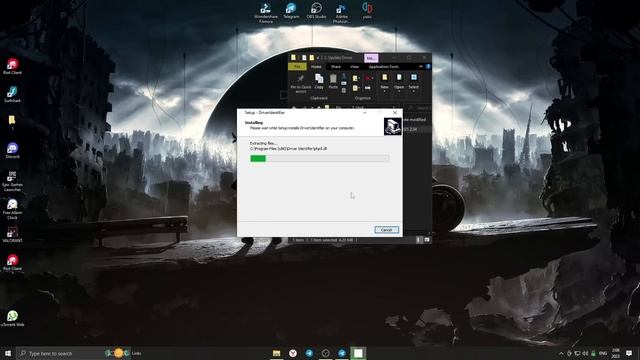Open Discord desktop shortcut
Image resolution: width=640 pixels, height=360 pixels.
(x=12, y=151)
